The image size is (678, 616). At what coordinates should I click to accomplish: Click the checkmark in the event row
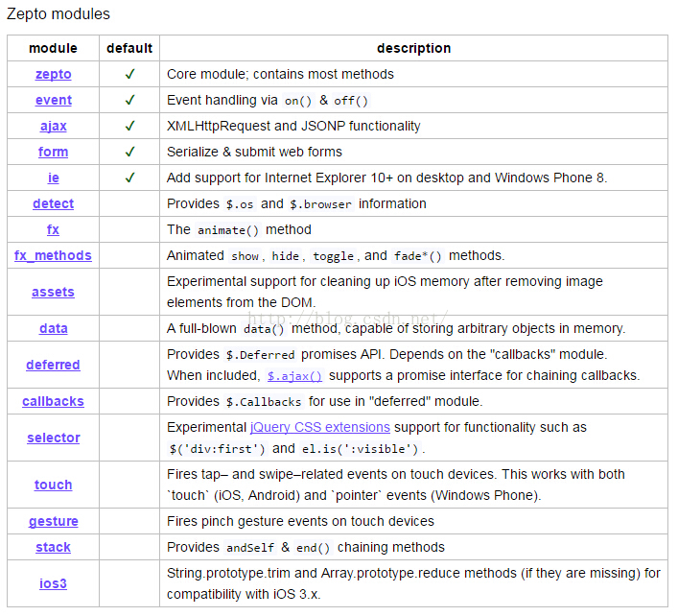point(129,100)
